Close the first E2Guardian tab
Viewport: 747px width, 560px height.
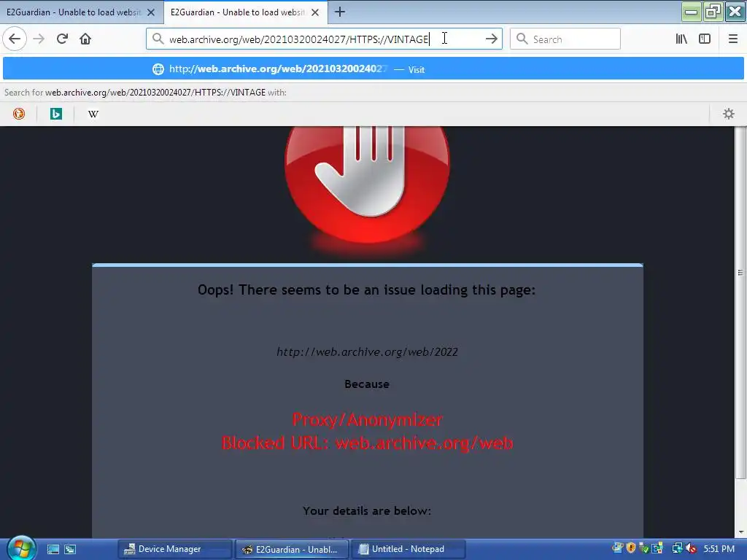pyautogui.click(x=151, y=12)
